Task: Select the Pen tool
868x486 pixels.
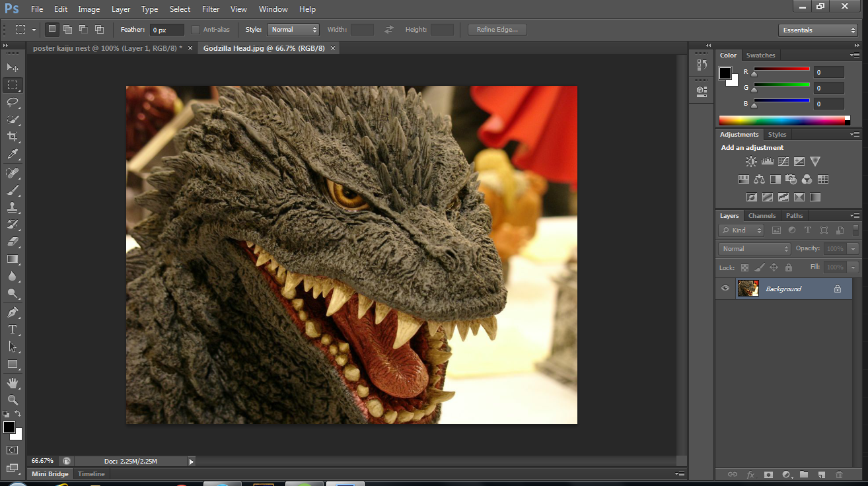Action: (13, 312)
